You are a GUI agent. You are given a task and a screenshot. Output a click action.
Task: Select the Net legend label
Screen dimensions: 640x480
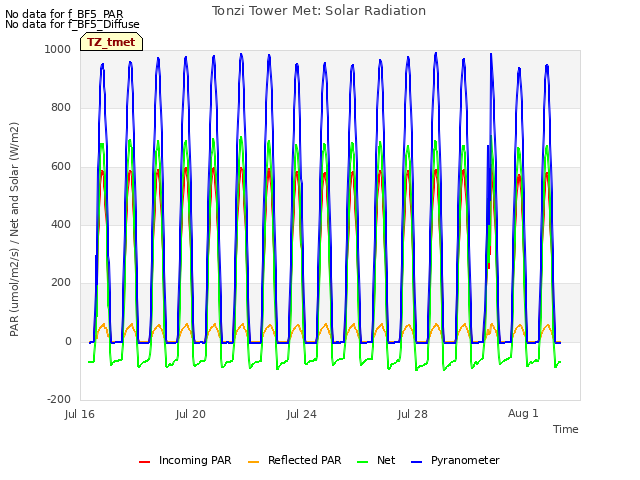point(386,460)
